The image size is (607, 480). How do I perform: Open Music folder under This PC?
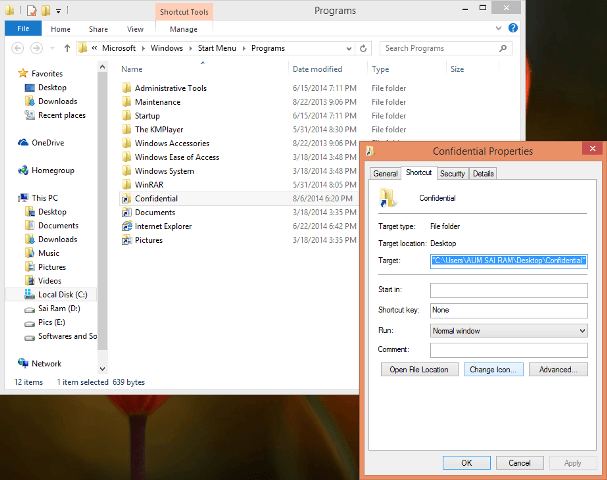click(x=48, y=253)
